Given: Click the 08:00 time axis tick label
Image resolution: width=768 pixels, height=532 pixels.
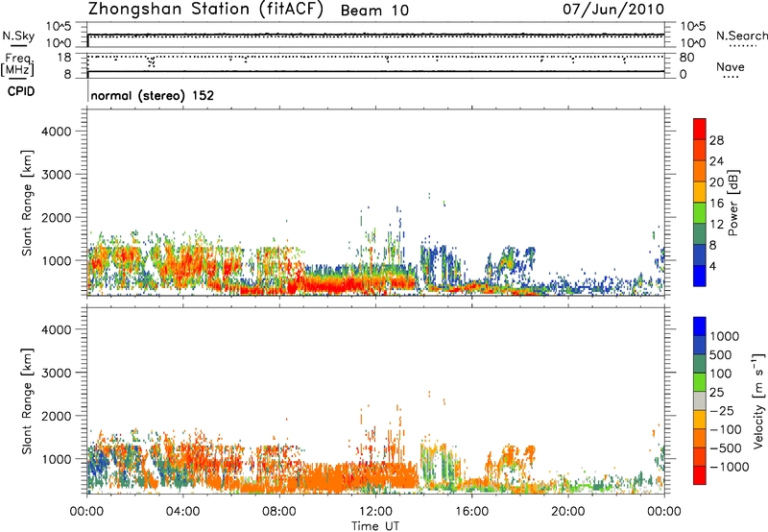Looking at the screenshot, I should coord(279,512).
